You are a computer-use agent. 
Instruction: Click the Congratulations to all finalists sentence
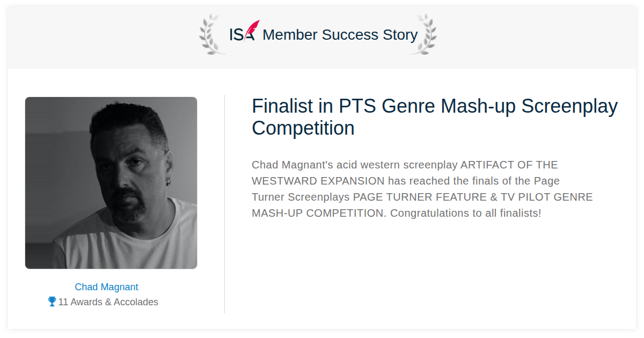point(465,213)
